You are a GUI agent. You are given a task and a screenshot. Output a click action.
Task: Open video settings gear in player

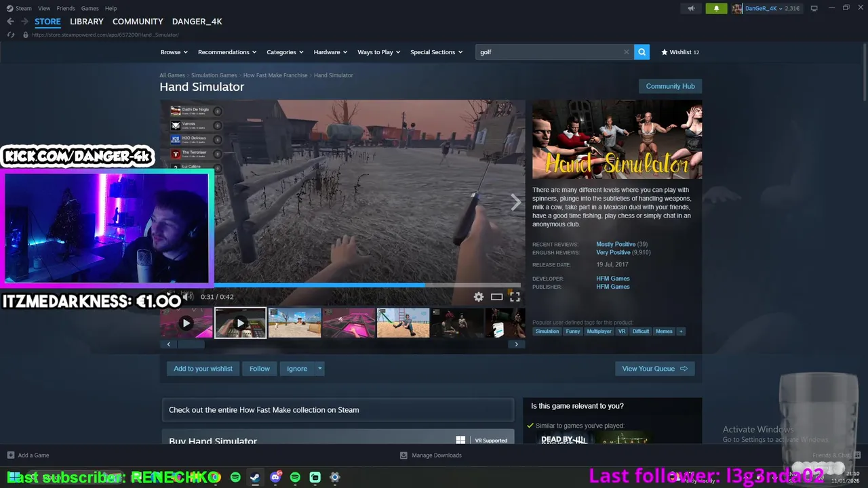479,297
